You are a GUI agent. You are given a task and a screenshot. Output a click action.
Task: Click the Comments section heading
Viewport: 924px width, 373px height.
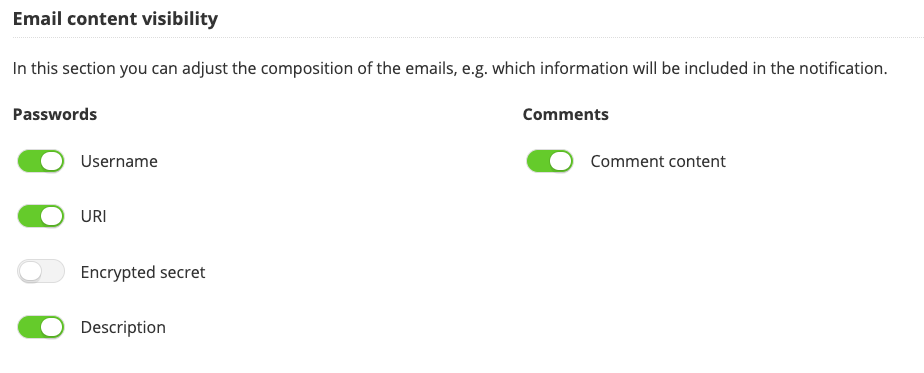click(x=566, y=114)
